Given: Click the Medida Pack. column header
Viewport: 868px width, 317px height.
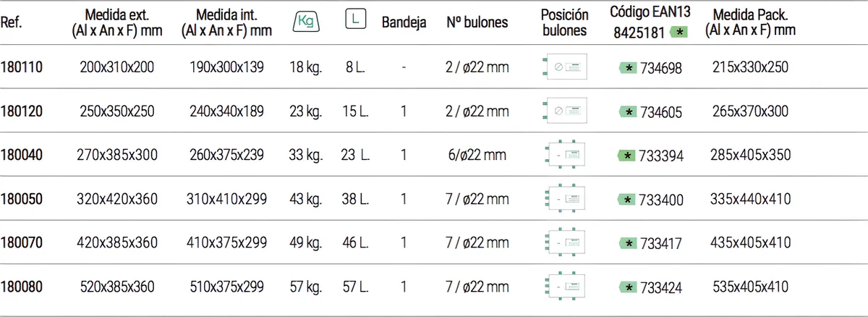Looking at the screenshot, I should pos(750,22).
